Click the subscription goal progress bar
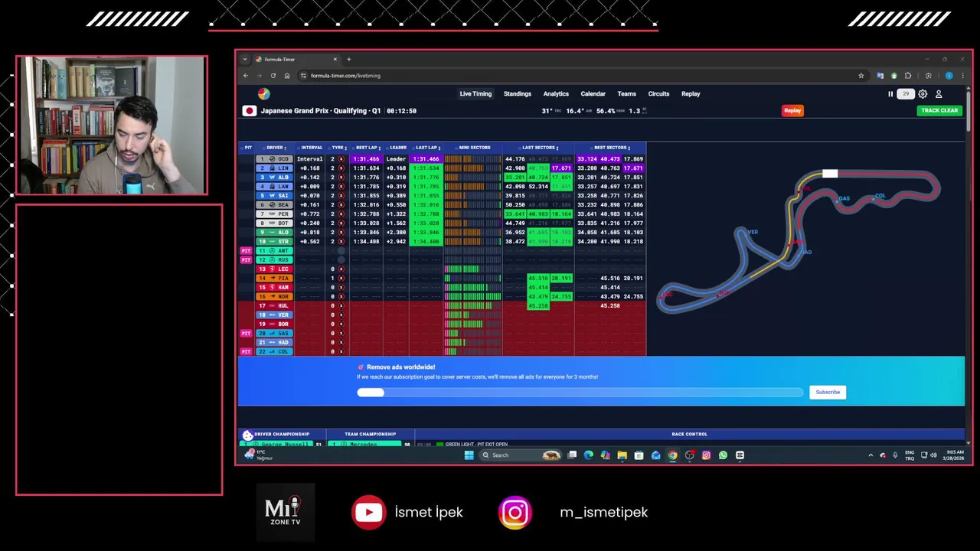980x551 pixels. [580, 393]
